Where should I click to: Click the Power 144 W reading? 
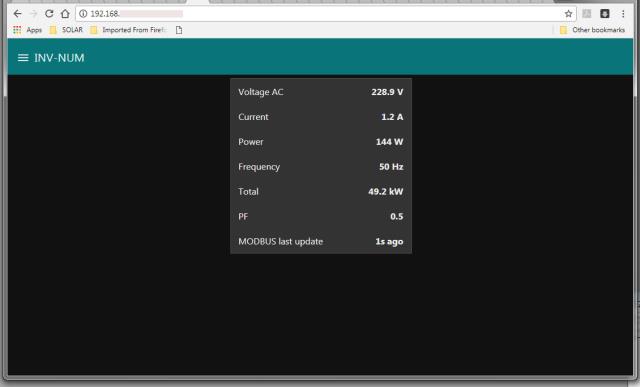click(x=389, y=142)
